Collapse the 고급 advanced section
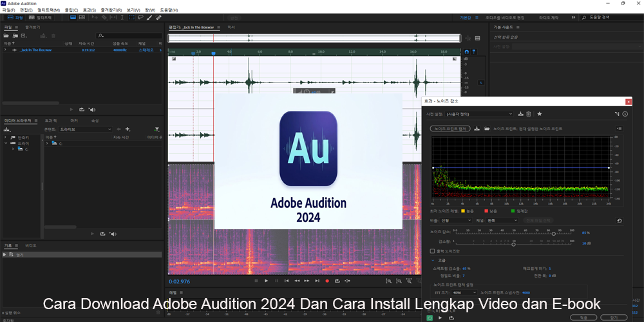644x322 pixels. pyautogui.click(x=433, y=260)
